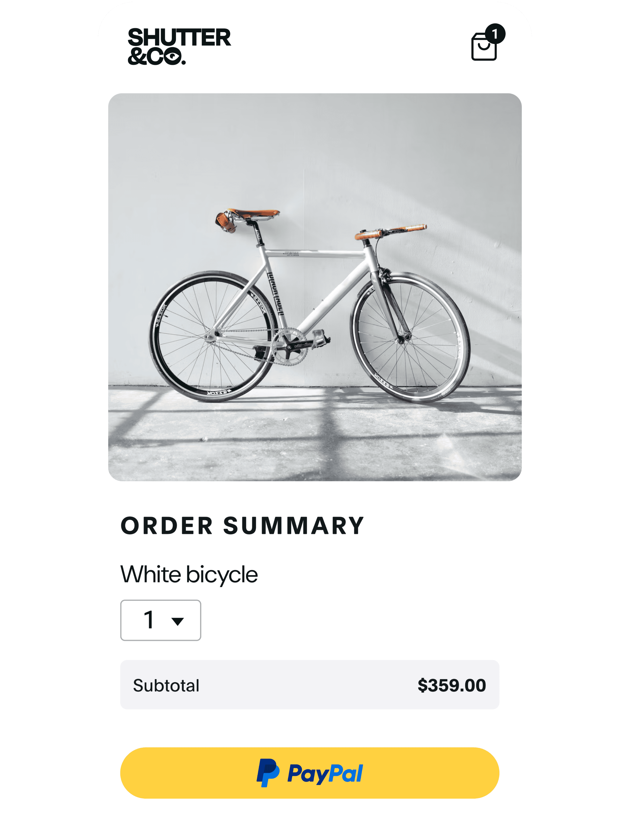Click the quantity dropdown arrow

coord(177,621)
